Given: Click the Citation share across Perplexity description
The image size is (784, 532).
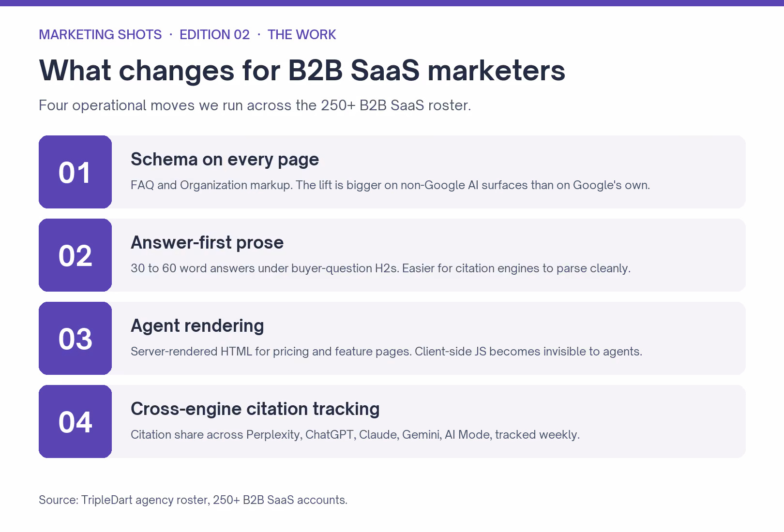Looking at the screenshot, I should point(355,435).
